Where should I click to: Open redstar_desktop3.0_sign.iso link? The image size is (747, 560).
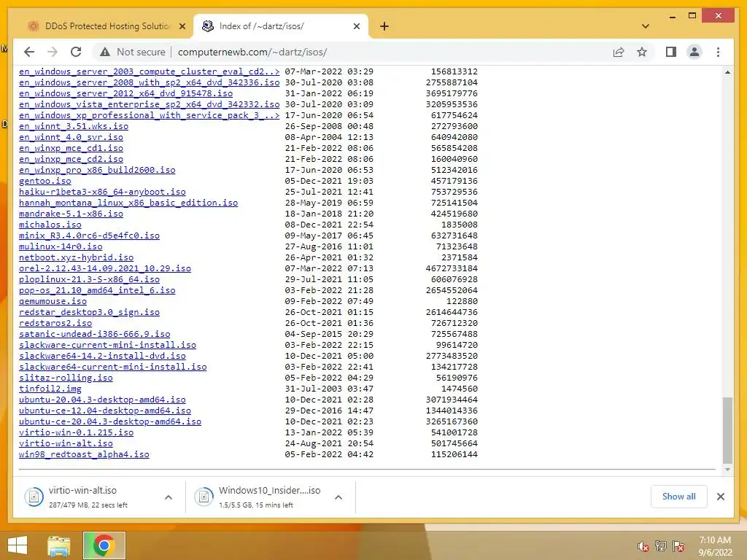click(89, 312)
